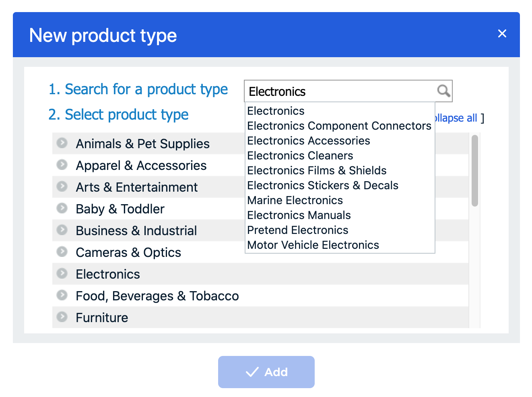
Task: Click the Collapse all link
Action: [457, 118]
